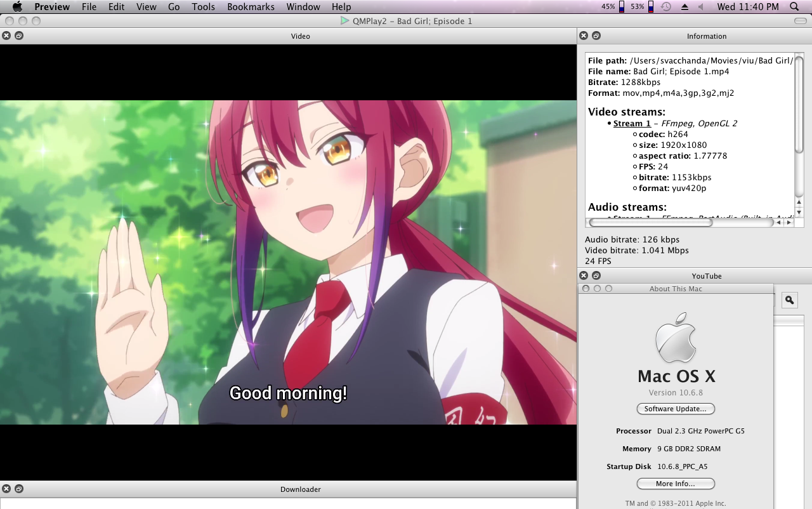Click the scroll up arrow in Information panel
The image size is (812, 509).
coord(799,202)
